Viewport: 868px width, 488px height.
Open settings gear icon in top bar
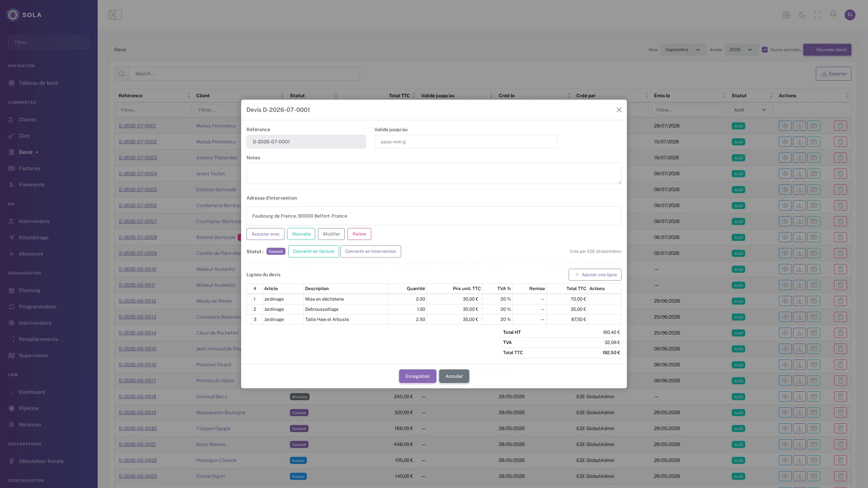[x=786, y=15]
